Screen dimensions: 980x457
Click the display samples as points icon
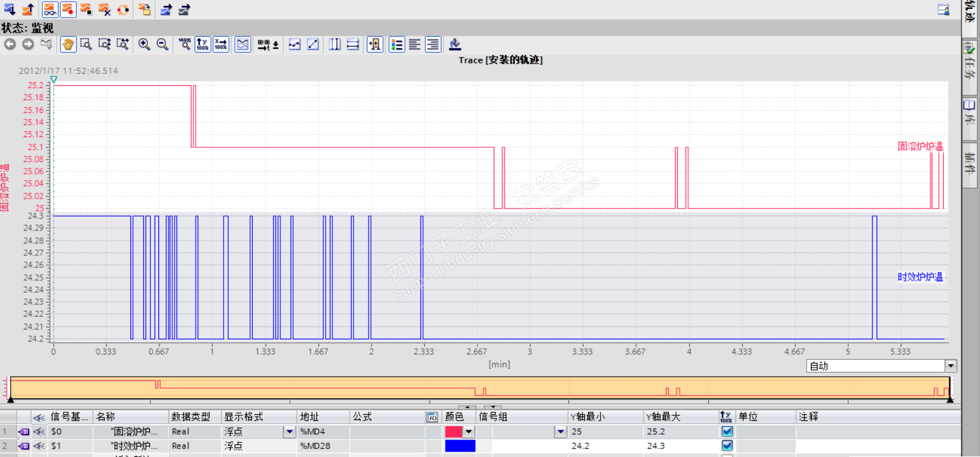pyautogui.click(x=295, y=44)
